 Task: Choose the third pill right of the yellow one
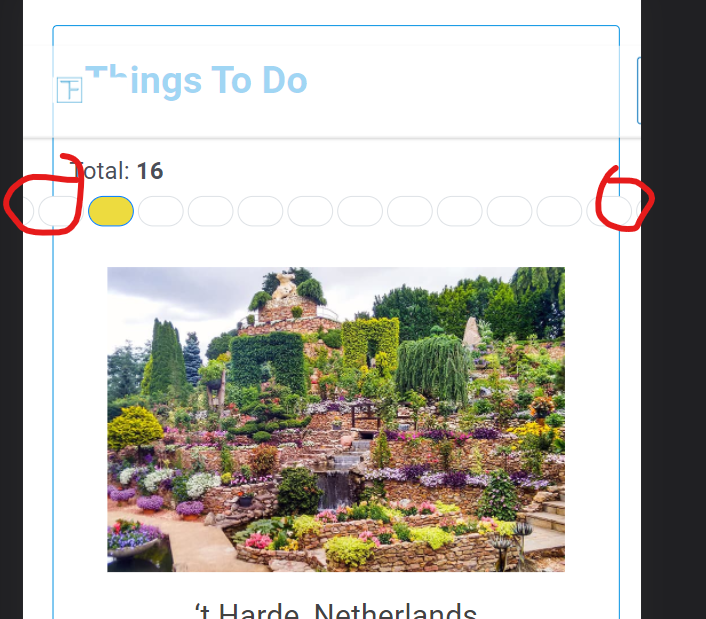tap(260, 211)
